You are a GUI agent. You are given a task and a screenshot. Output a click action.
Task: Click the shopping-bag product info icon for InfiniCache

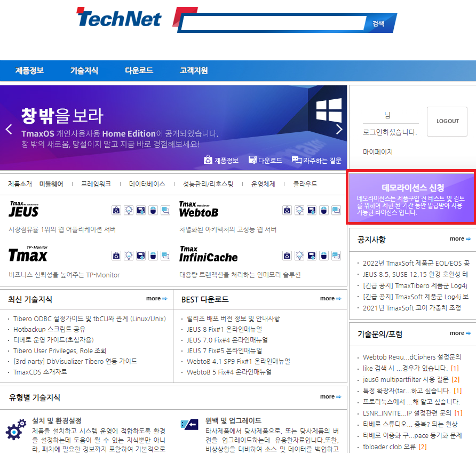287,256
